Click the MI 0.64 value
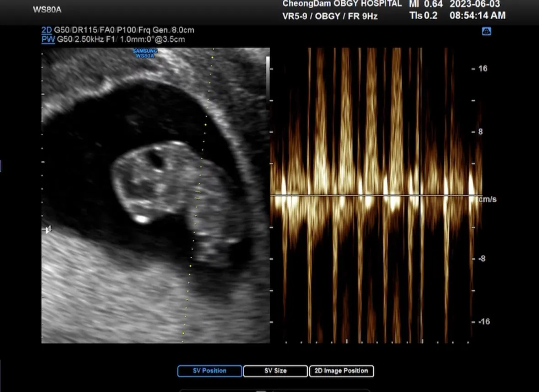The image size is (539, 392). (426, 4)
